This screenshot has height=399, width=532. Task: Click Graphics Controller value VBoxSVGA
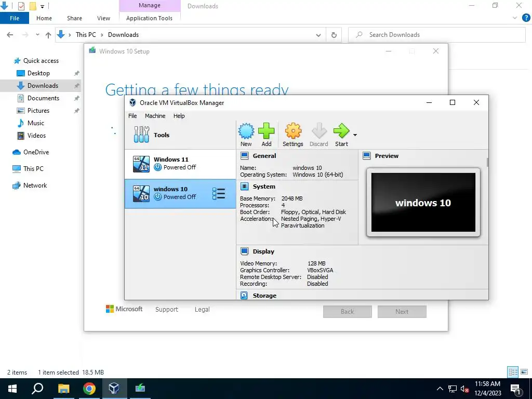(x=320, y=270)
